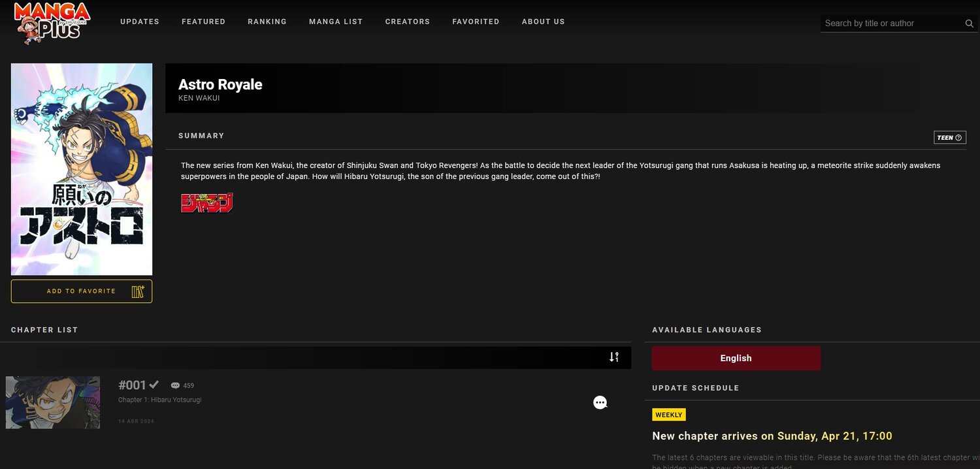
Task: Navigate to Manga List
Action: tap(336, 22)
